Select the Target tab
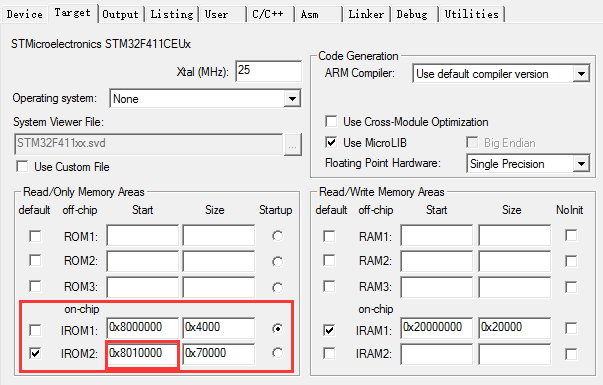The height and width of the screenshot is (385, 603). tap(72, 13)
